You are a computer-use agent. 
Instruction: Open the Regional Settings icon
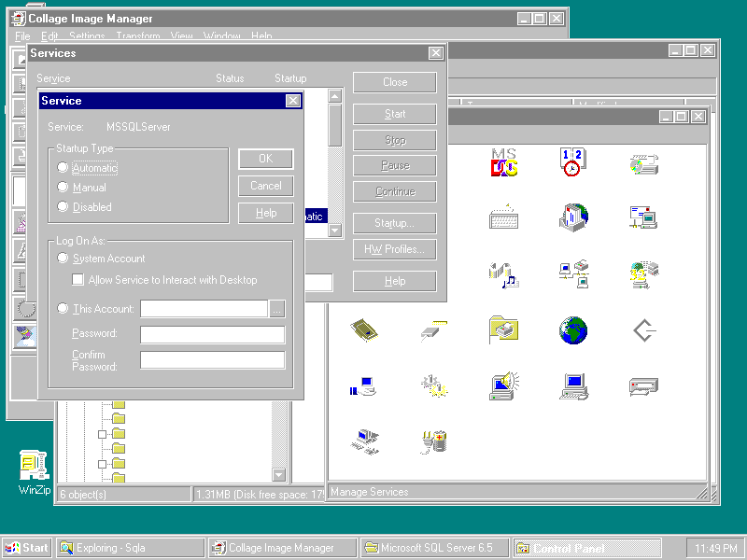573,332
